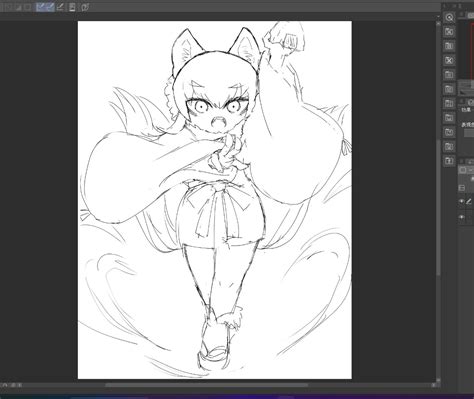Click the rotate/flip icon right of command bar
This screenshot has width=474, height=399.
[85, 7]
